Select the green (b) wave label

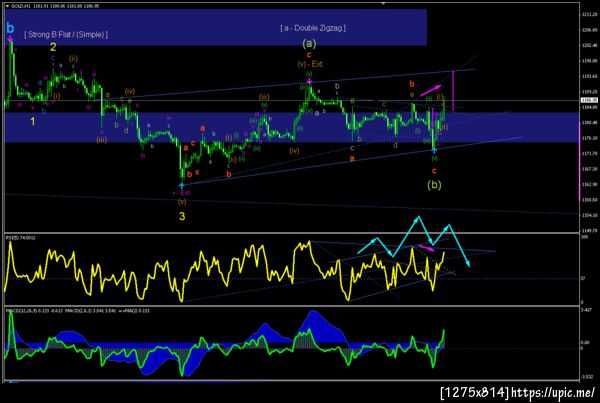pos(434,185)
